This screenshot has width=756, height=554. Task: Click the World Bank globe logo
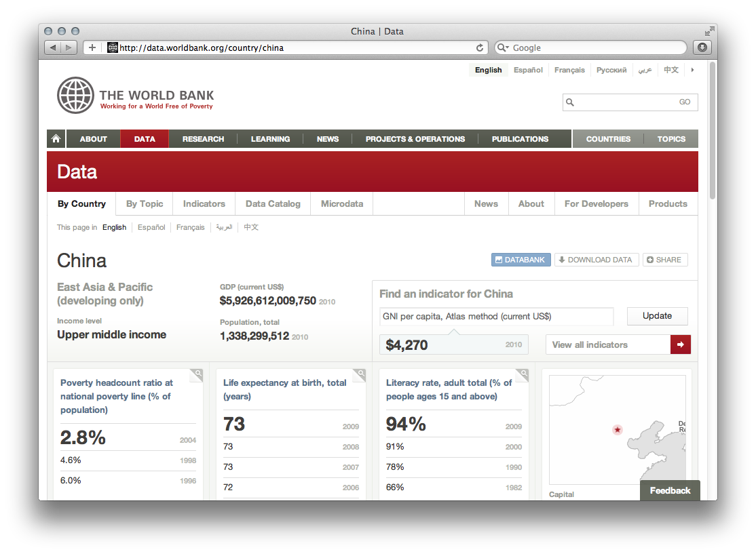(x=75, y=95)
